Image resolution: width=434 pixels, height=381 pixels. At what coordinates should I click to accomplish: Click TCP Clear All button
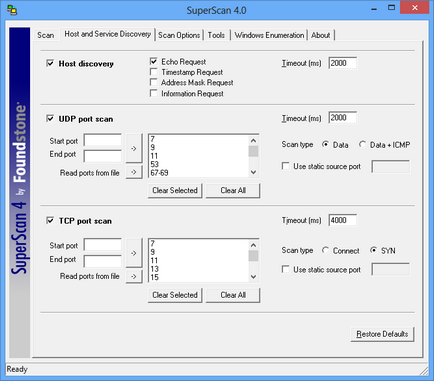[x=233, y=295]
